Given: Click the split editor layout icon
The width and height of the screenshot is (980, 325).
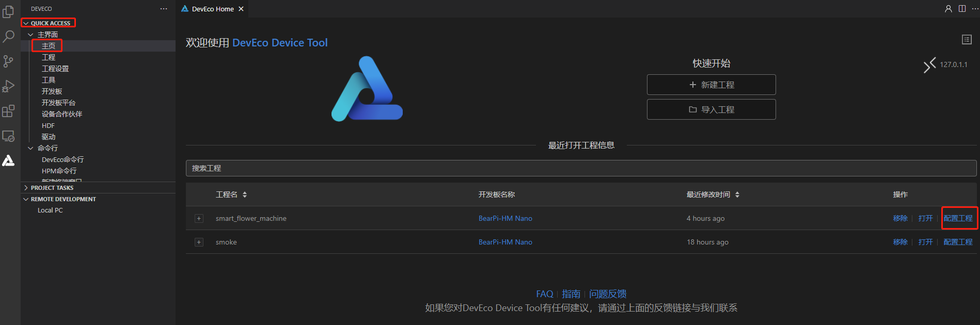Looking at the screenshot, I should 962,9.
